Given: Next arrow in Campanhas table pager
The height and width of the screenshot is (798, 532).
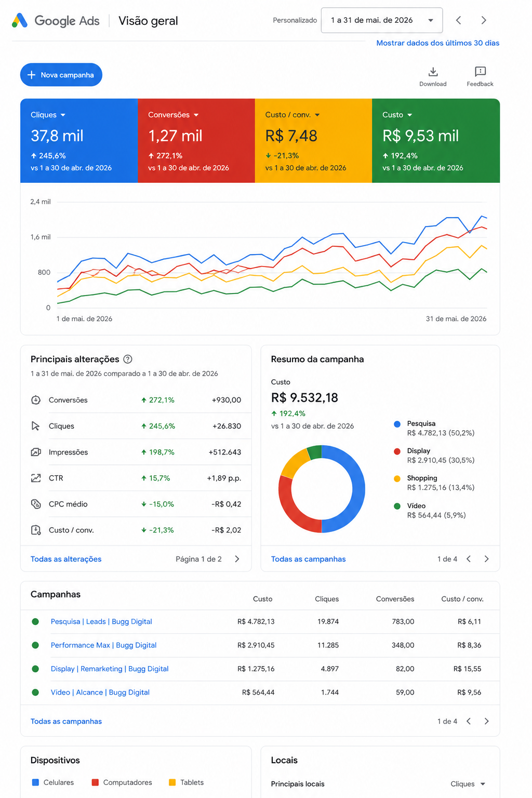Looking at the screenshot, I should coord(486,721).
